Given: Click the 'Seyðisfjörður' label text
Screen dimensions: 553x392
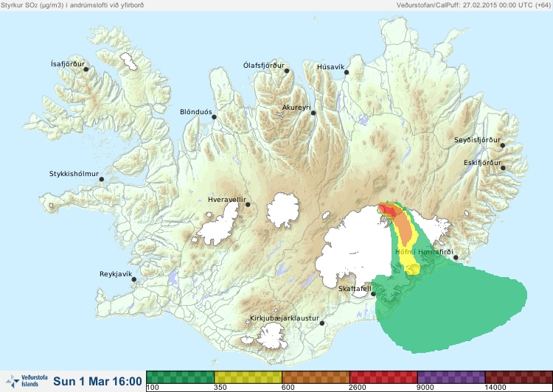Looking at the screenshot, I should (477, 140).
